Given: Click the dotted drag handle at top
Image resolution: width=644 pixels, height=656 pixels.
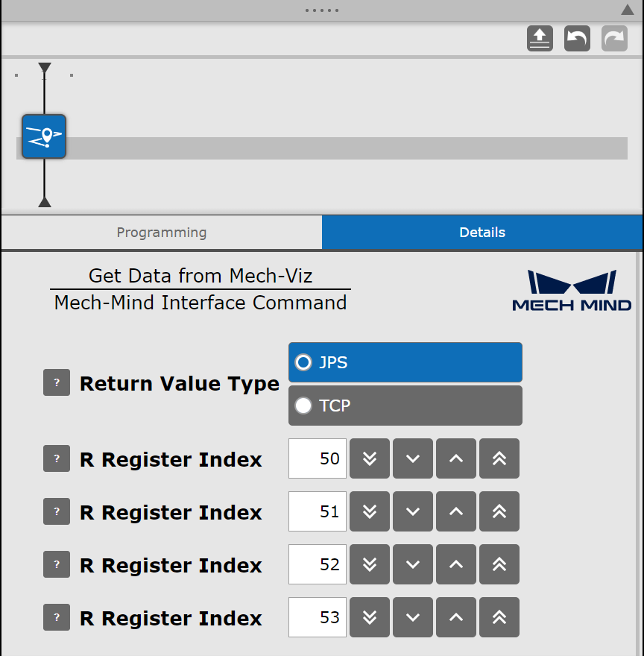Looking at the screenshot, I should [322, 10].
